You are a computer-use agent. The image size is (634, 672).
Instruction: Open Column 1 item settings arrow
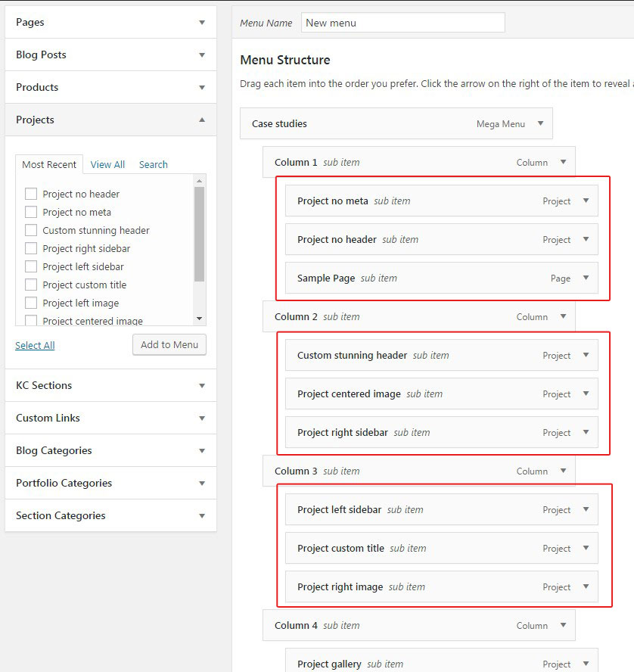[x=563, y=162]
